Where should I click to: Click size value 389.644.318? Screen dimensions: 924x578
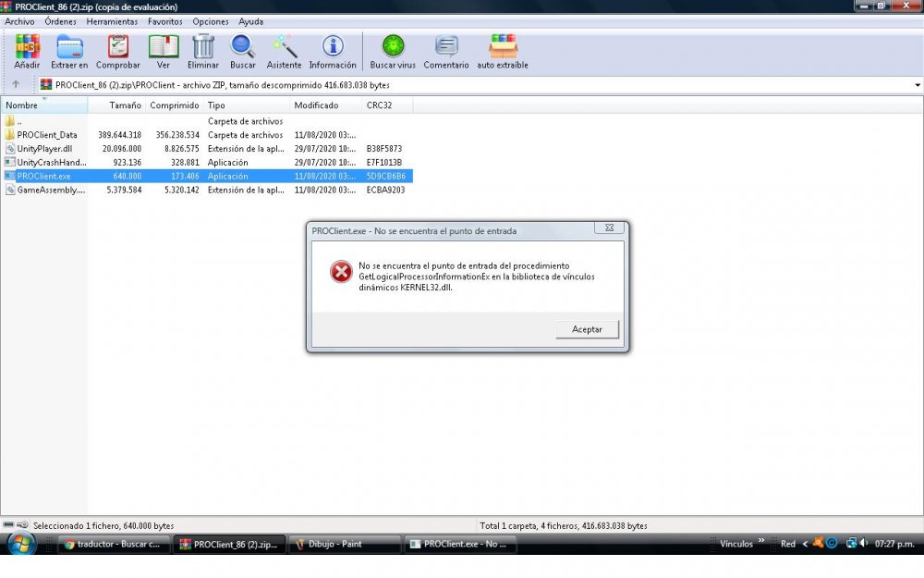click(119, 134)
